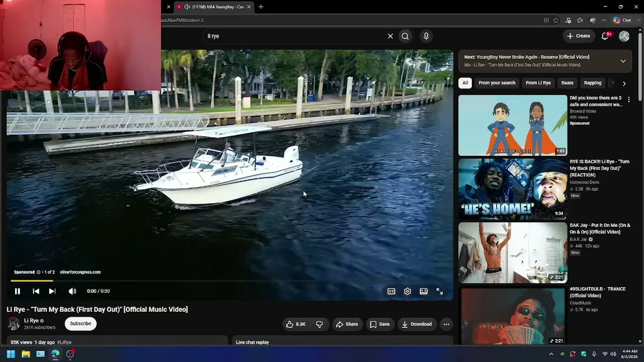Show more filter chips with right arrow

(624, 83)
